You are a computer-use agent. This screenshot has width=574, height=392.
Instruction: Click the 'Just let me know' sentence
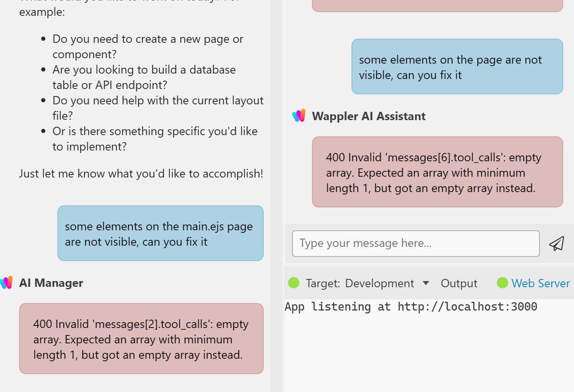141,174
